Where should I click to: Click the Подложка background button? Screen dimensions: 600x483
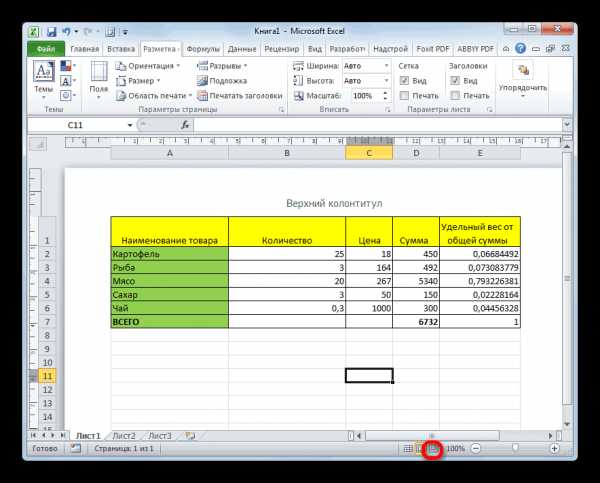tap(222, 81)
